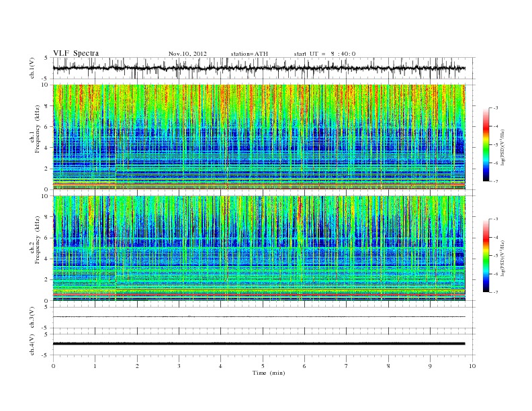Click time axis tick label "3"
532x411 pixels.
point(179,366)
